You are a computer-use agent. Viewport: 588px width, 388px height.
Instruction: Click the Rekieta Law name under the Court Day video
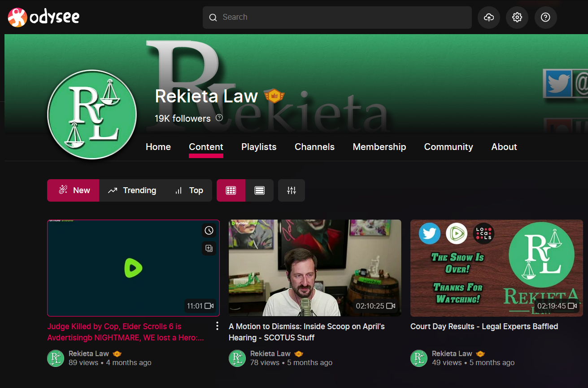tap(452, 353)
